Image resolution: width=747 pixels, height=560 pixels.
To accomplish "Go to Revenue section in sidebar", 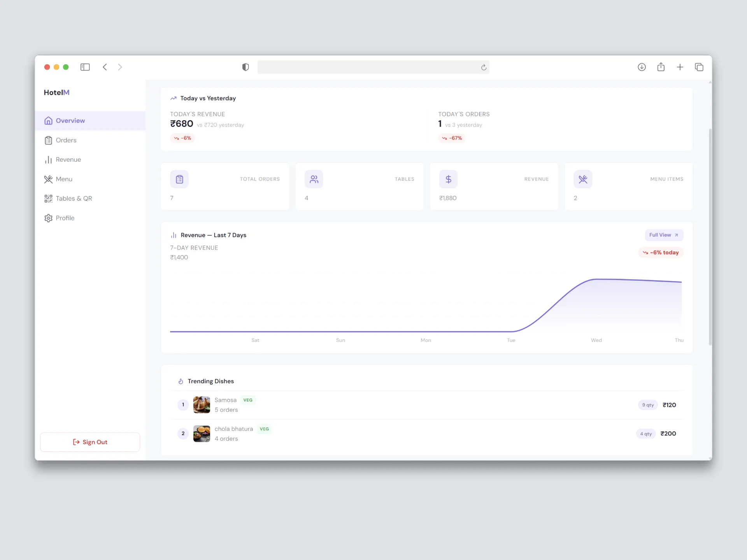I will [x=90, y=159].
